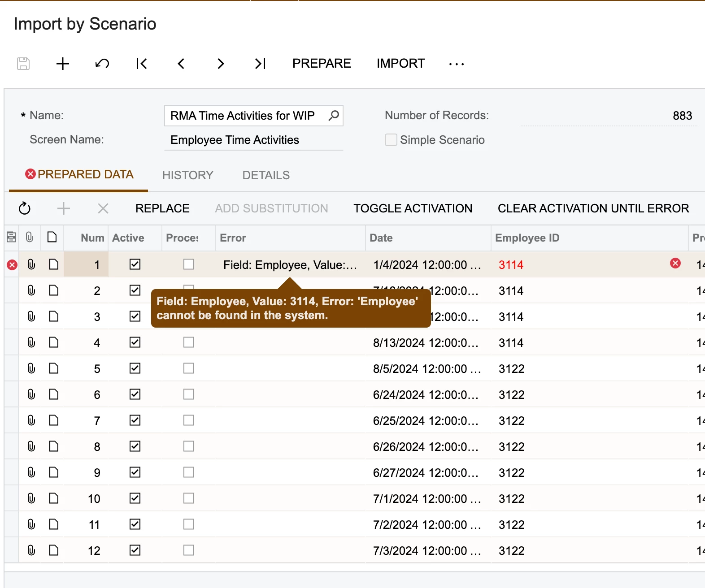This screenshot has width=705, height=588.
Task: Open attachment paperclip for row 5
Action: click(x=31, y=368)
